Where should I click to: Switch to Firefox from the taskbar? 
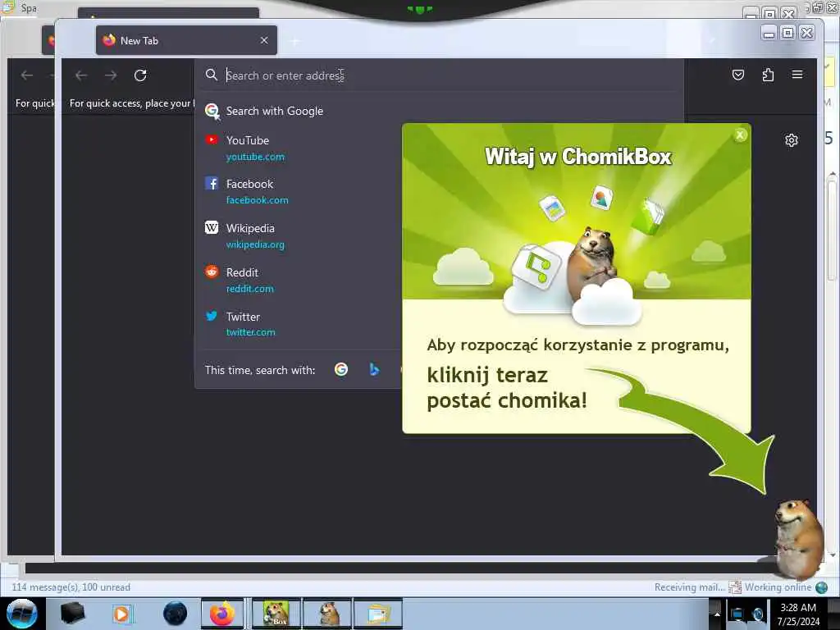[221, 614]
